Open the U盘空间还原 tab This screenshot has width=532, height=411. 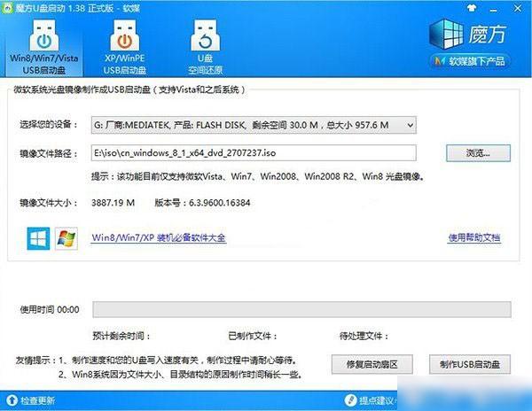pyautogui.click(x=206, y=47)
